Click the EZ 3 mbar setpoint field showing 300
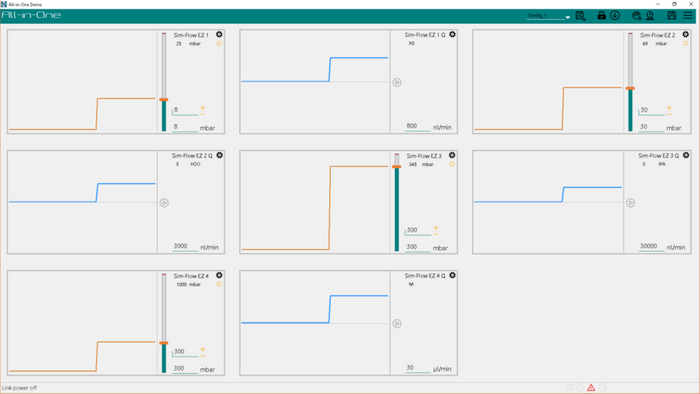The width and height of the screenshot is (700, 394). click(x=418, y=247)
